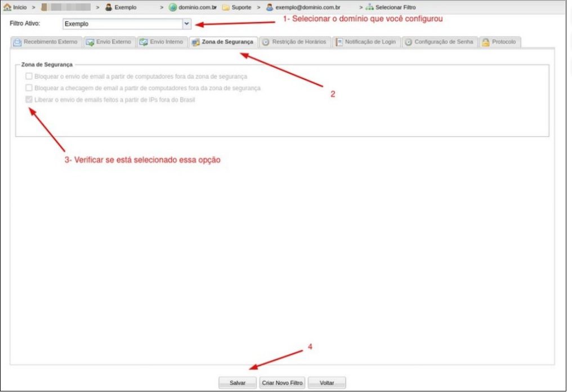Click the user icon beside exemplo@dominio.com.br
This screenshot has width=572, height=392.
[x=270, y=7]
